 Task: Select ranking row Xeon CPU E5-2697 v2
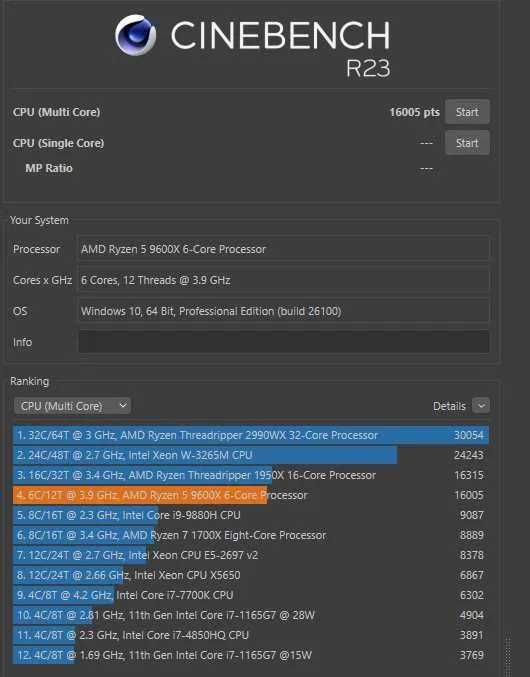[x=251, y=555]
